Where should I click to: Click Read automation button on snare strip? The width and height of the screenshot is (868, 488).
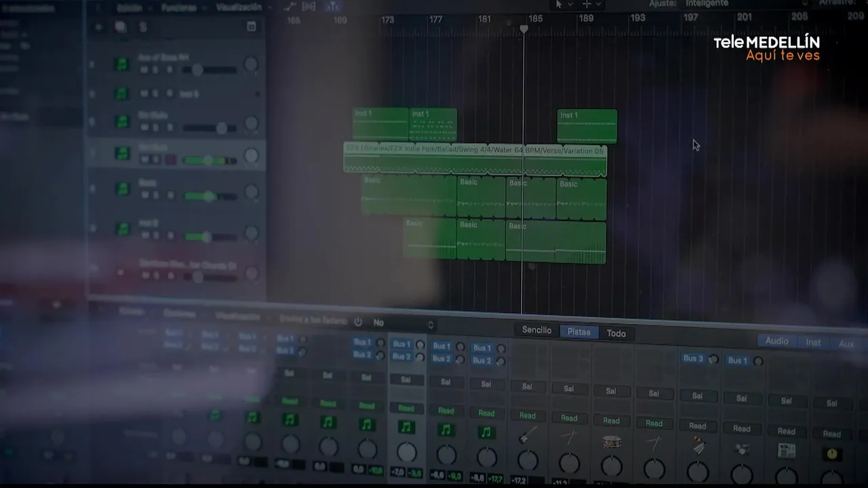(611, 421)
